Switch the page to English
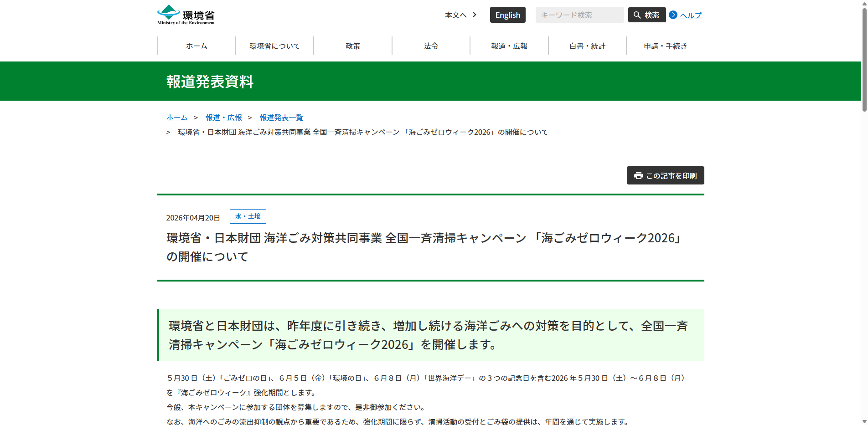868x425 pixels. (507, 15)
